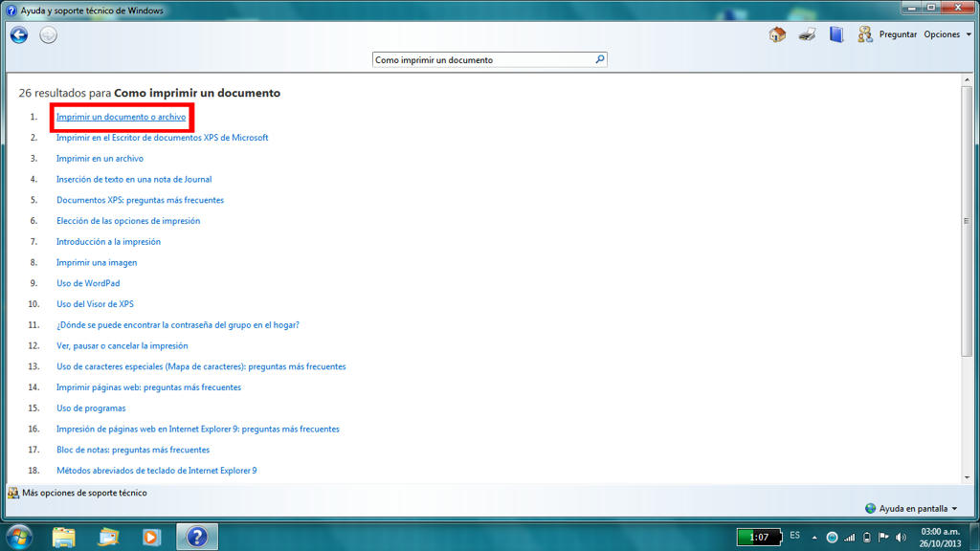The image size is (980, 551).
Task: Open Imprimir en el Escritor de documentos XPS
Action: [x=162, y=138]
